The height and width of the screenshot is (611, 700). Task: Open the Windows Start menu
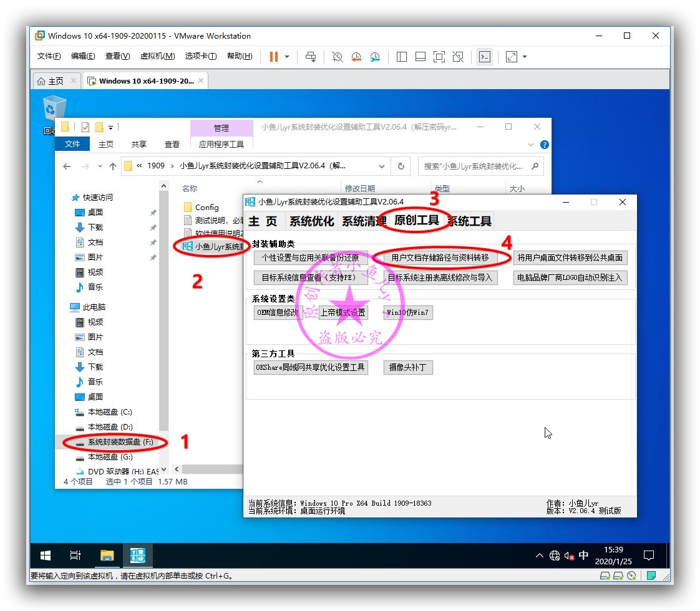(x=46, y=556)
